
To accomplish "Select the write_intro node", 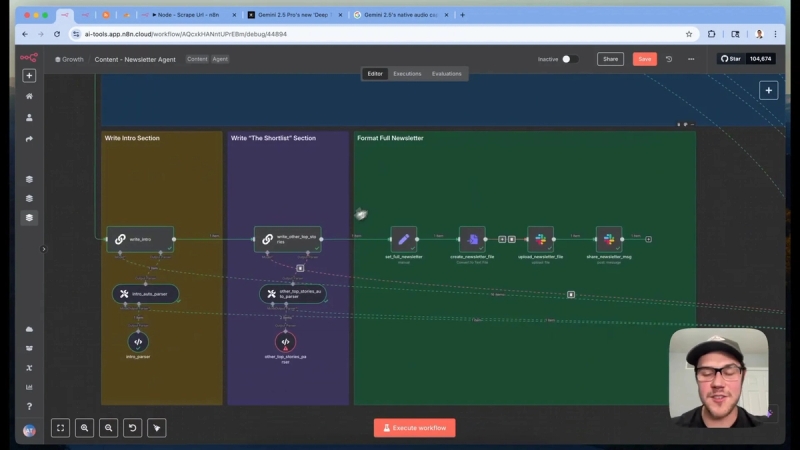I will click(140, 239).
